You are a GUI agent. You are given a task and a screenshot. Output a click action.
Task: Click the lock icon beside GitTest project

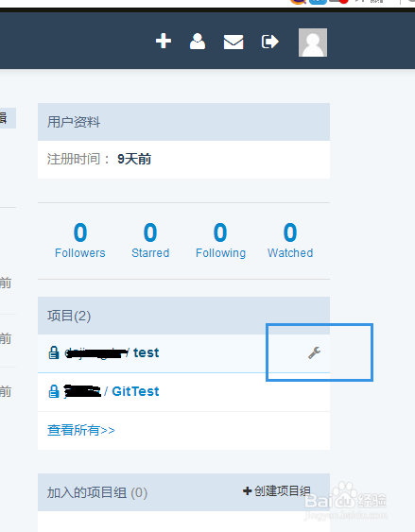[x=54, y=391]
